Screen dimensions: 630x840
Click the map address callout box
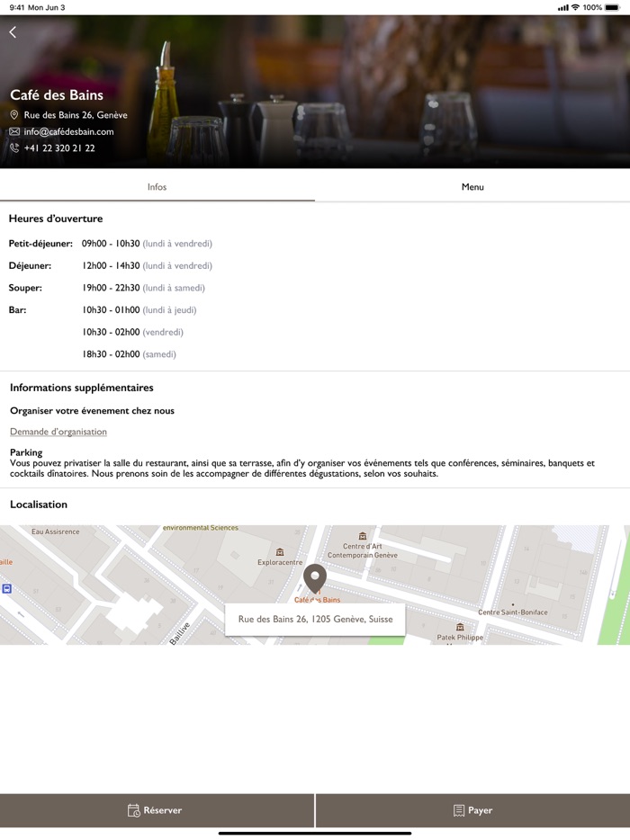coord(315,619)
